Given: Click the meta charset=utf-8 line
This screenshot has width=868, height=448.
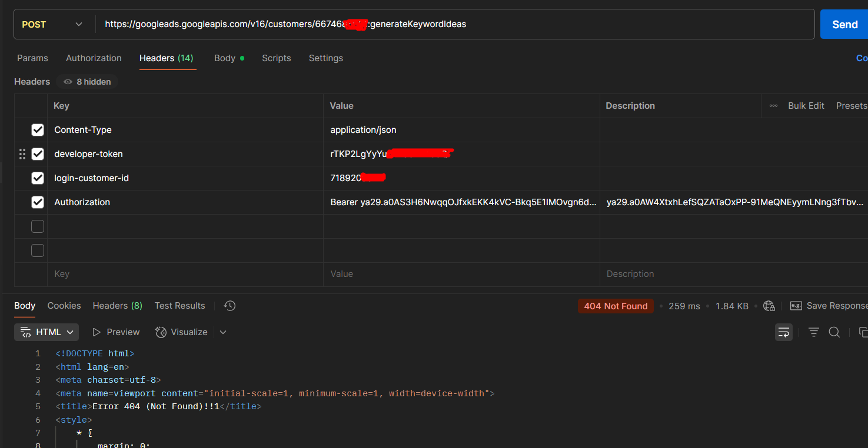Looking at the screenshot, I should 108,380.
